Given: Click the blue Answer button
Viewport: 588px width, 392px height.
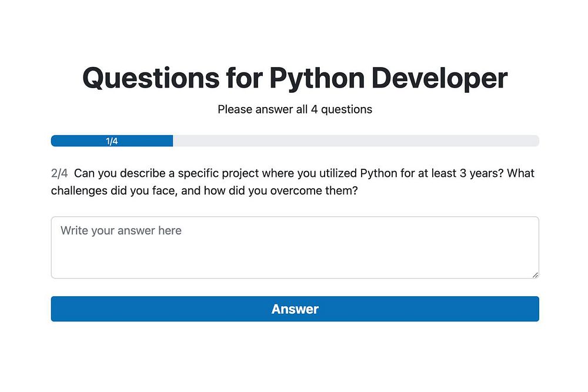Looking at the screenshot, I should pos(295,309).
